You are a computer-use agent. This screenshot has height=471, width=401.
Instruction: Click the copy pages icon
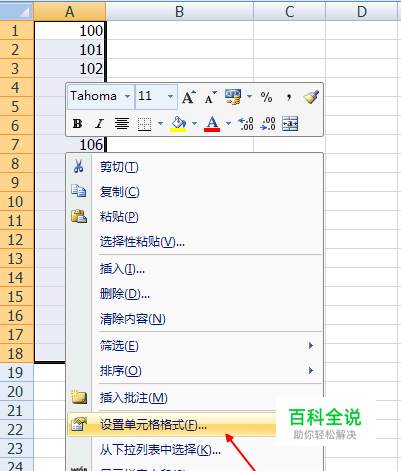click(x=79, y=191)
